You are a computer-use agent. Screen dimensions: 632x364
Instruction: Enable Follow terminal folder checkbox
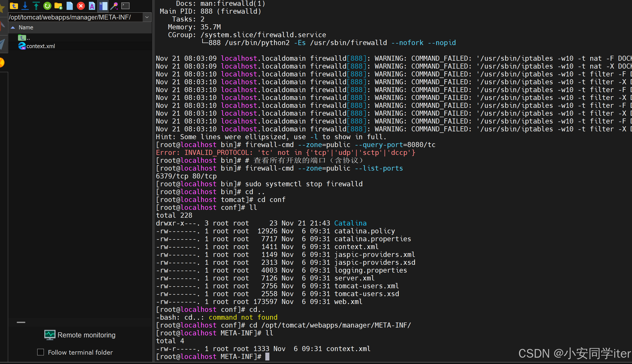coord(41,352)
